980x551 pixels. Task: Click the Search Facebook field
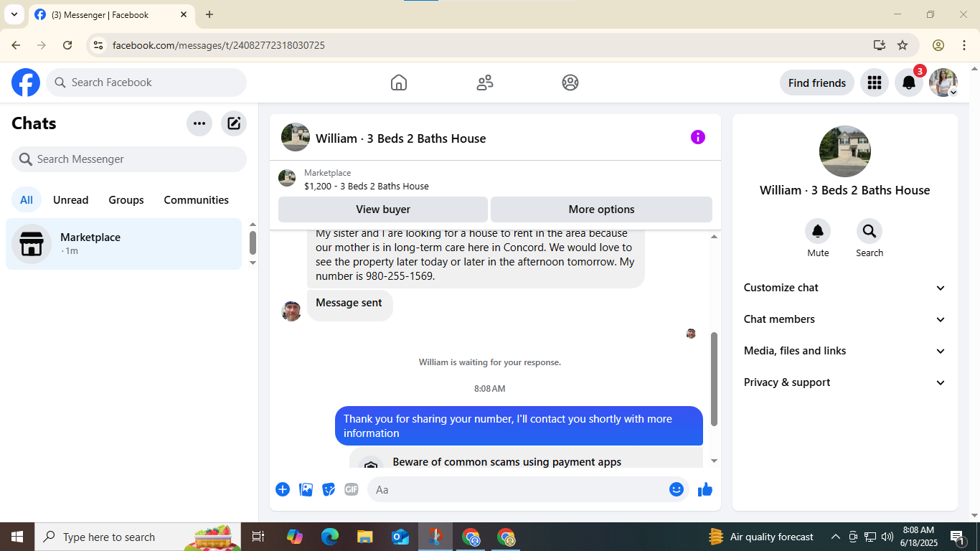pyautogui.click(x=146, y=83)
